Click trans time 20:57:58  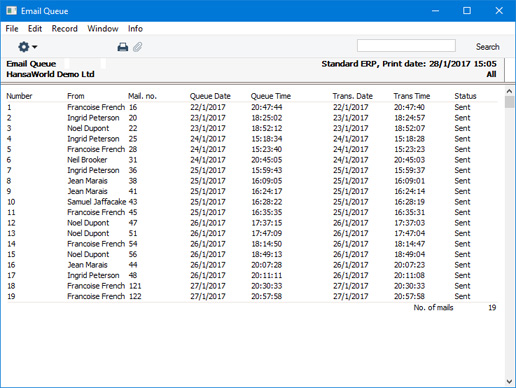[410, 296]
